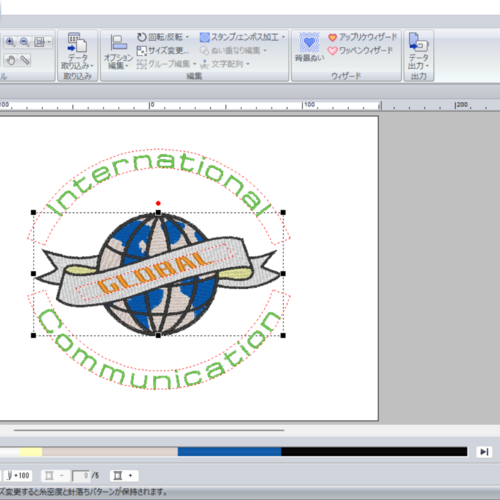Screen dimensions: 500x500
Task: Select the zoom in magnifier tool
Action: [10, 42]
